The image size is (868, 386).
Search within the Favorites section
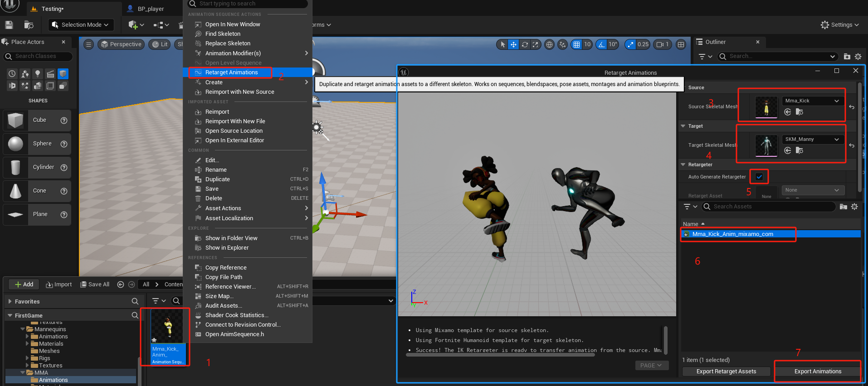(x=135, y=301)
